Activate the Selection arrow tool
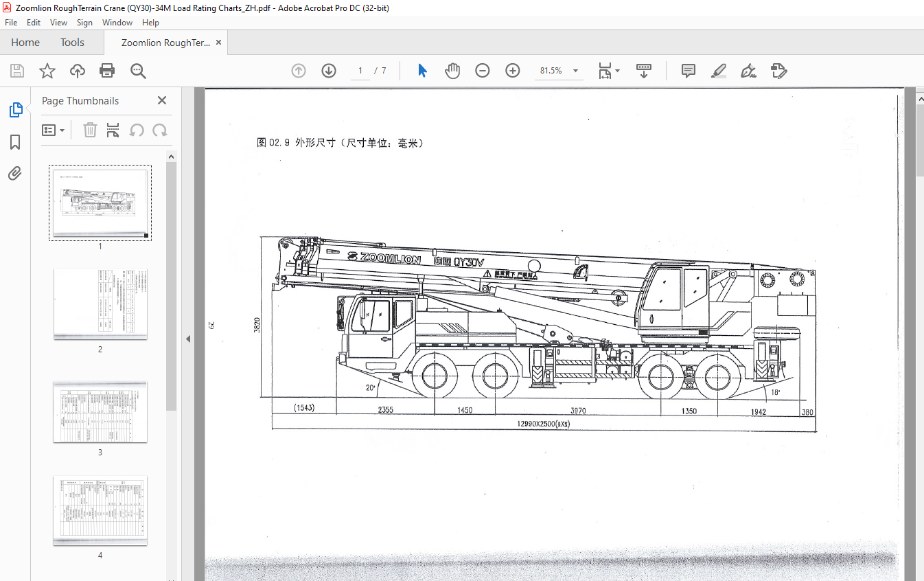This screenshot has width=924, height=581. tap(422, 71)
